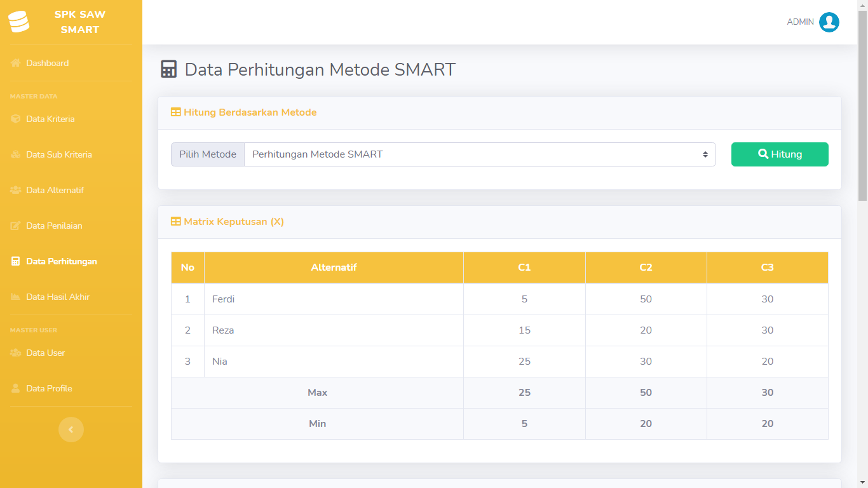The width and height of the screenshot is (868, 488).
Task: Click the page vertical scrollbar
Action: click(x=862, y=105)
